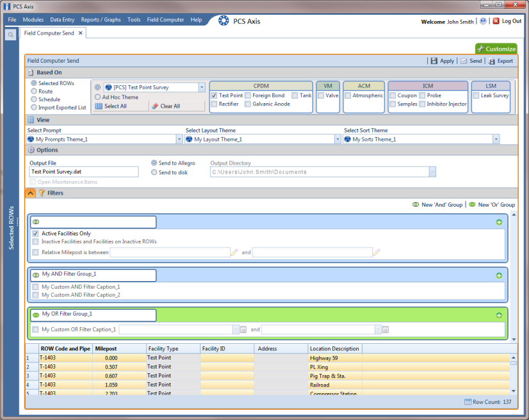Click the Select All grid icon

(99, 106)
